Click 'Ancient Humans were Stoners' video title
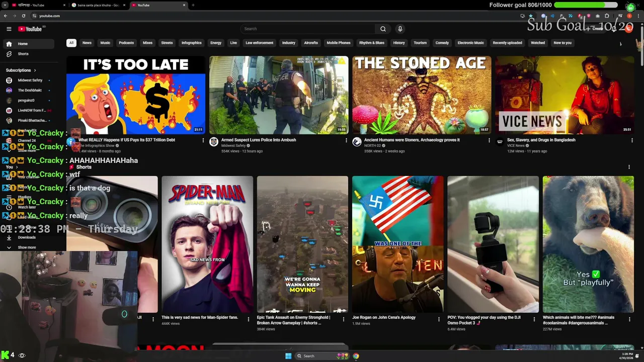Image resolution: width=644 pixels, height=362 pixels. coord(412,140)
